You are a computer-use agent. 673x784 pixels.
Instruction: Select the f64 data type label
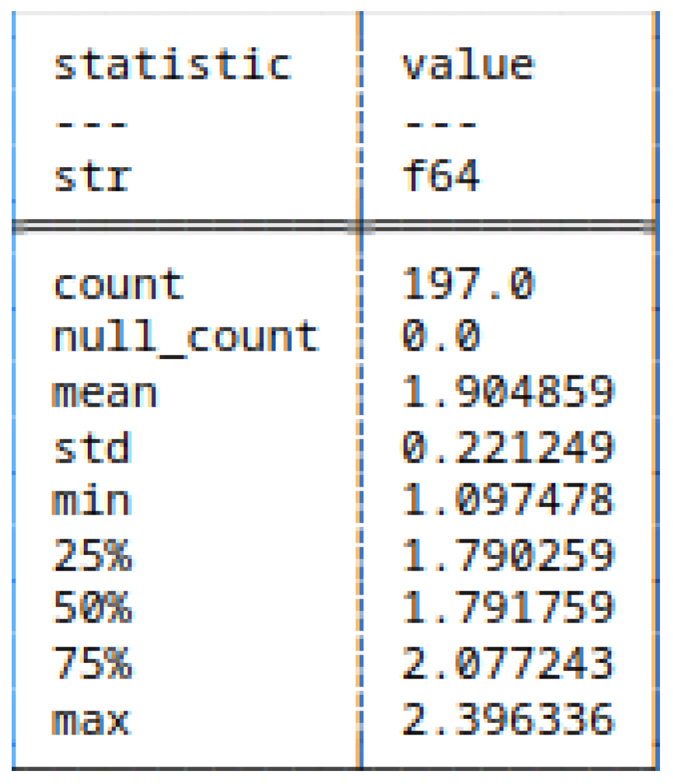coord(441,176)
